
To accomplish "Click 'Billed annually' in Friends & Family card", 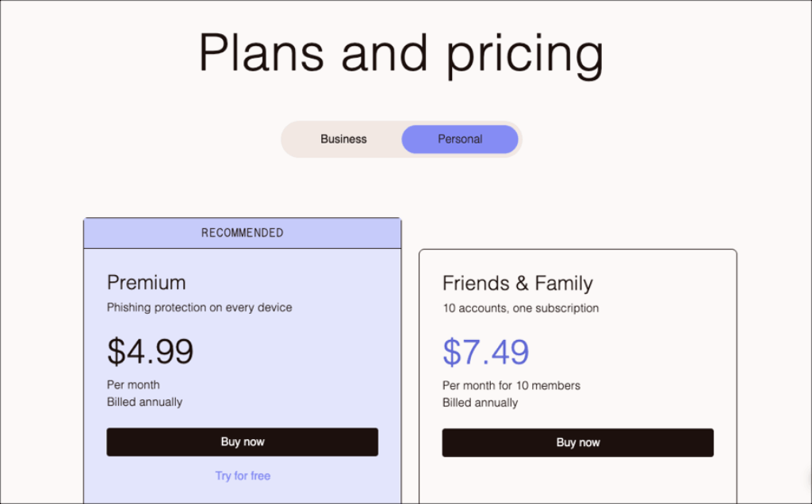I will [x=481, y=403].
